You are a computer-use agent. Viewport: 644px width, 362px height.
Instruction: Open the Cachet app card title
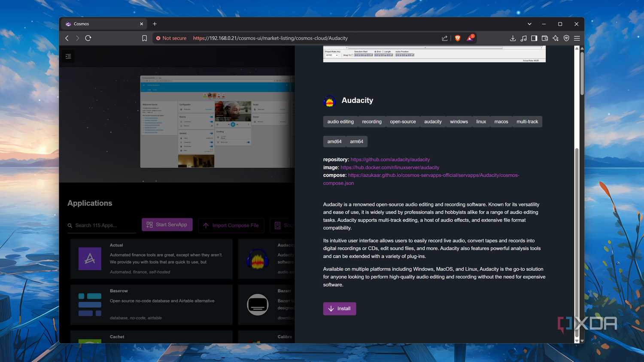(117, 337)
